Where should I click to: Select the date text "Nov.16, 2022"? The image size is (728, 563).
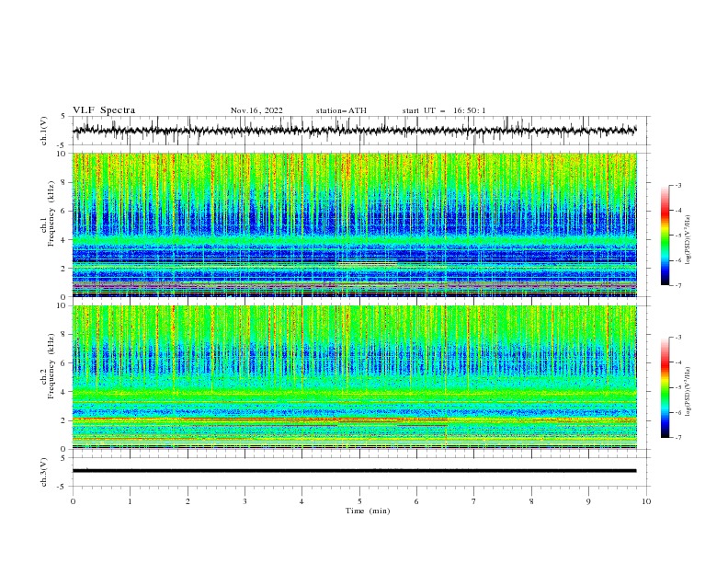pos(256,110)
